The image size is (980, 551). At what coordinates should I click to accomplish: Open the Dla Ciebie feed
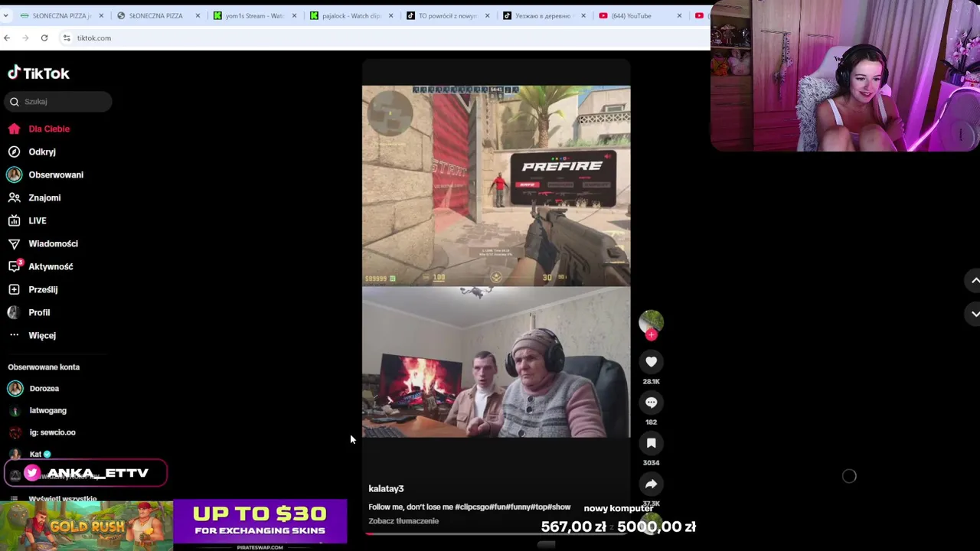coord(49,129)
